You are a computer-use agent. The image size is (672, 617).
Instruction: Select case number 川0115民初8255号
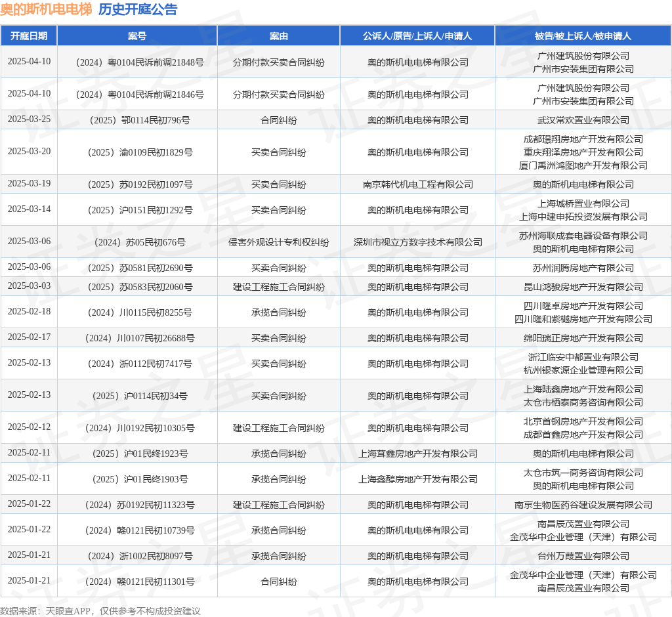click(140, 313)
